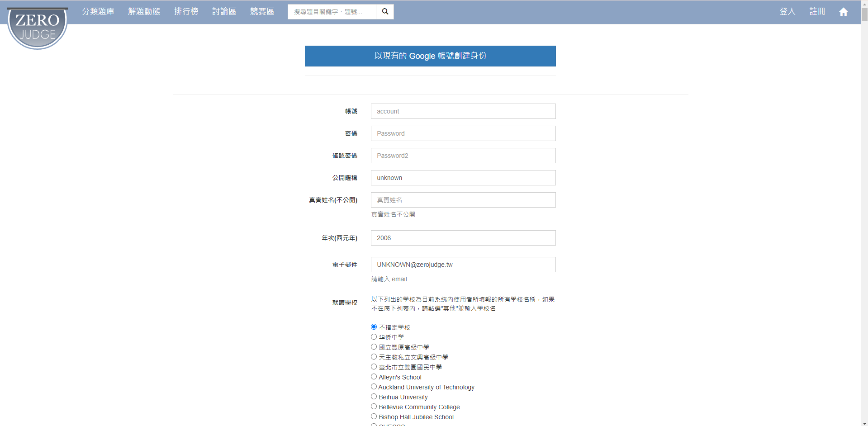Open the 討論區 forum
The height and width of the screenshot is (426, 868).
click(x=224, y=12)
